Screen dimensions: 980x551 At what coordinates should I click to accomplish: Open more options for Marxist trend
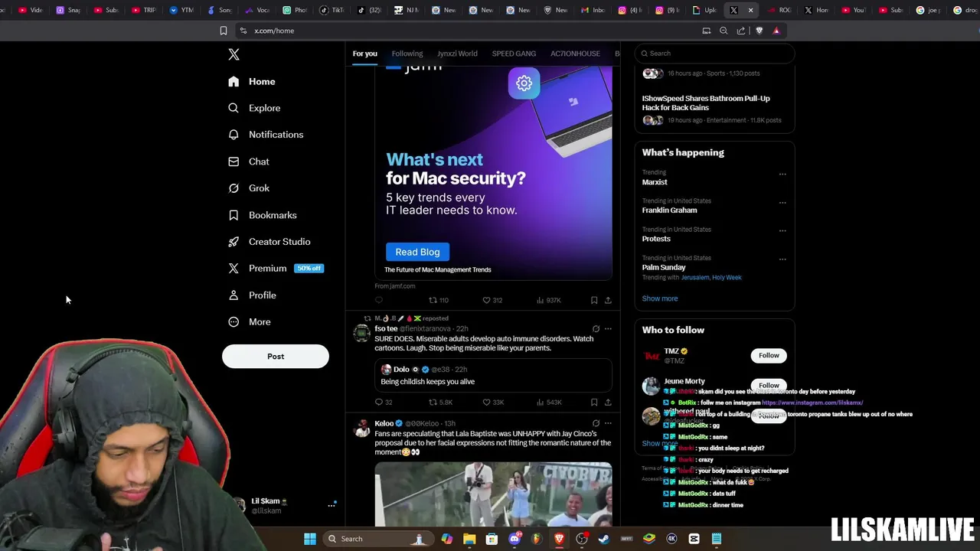click(782, 174)
